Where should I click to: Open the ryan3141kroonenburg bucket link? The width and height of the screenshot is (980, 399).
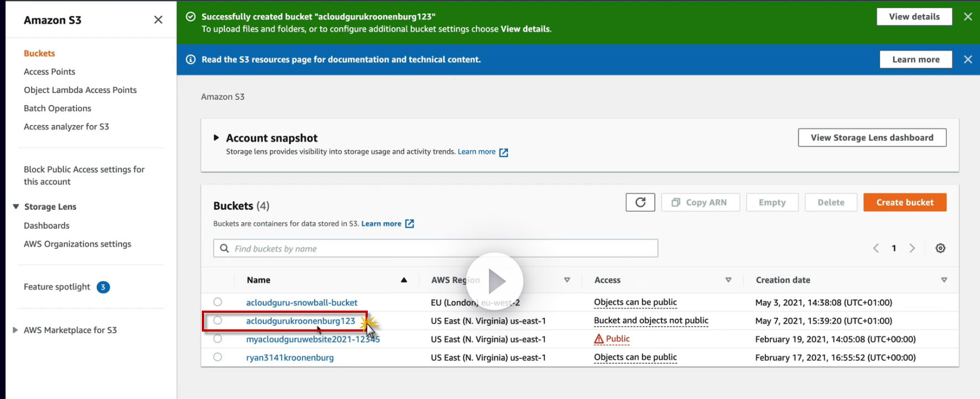[290, 358]
